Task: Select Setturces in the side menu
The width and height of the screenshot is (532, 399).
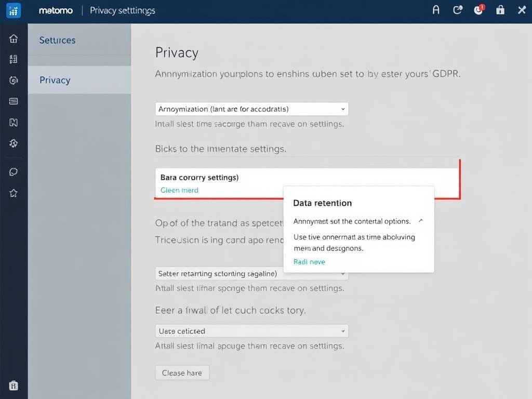Action: (x=58, y=41)
